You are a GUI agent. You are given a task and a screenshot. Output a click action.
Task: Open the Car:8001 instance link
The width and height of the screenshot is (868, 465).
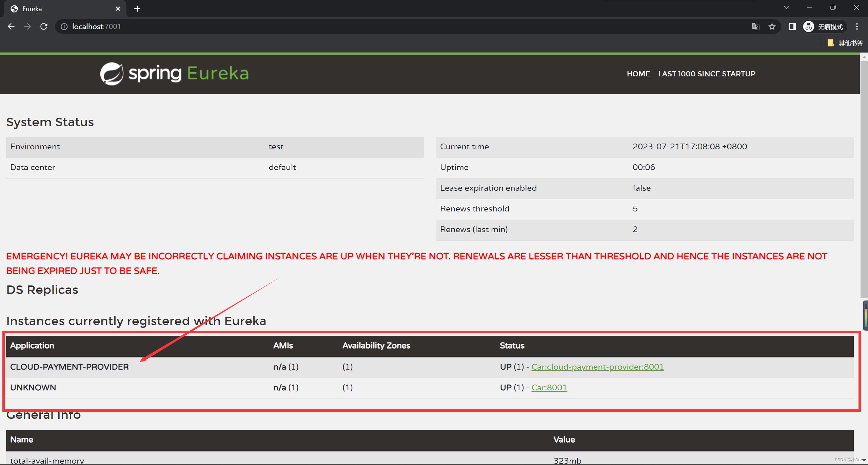[x=549, y=388]
